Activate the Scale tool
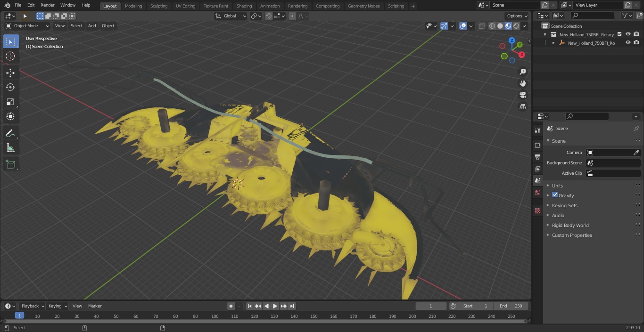644x332 pixels. click(10, 102)
